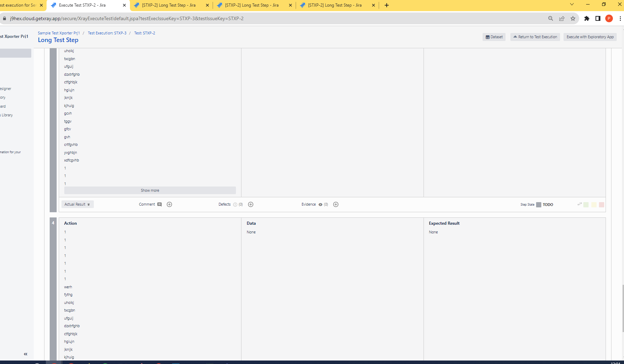Expand the Actual Result section
This screenshot has width=624, height=364.
point(77,204)
